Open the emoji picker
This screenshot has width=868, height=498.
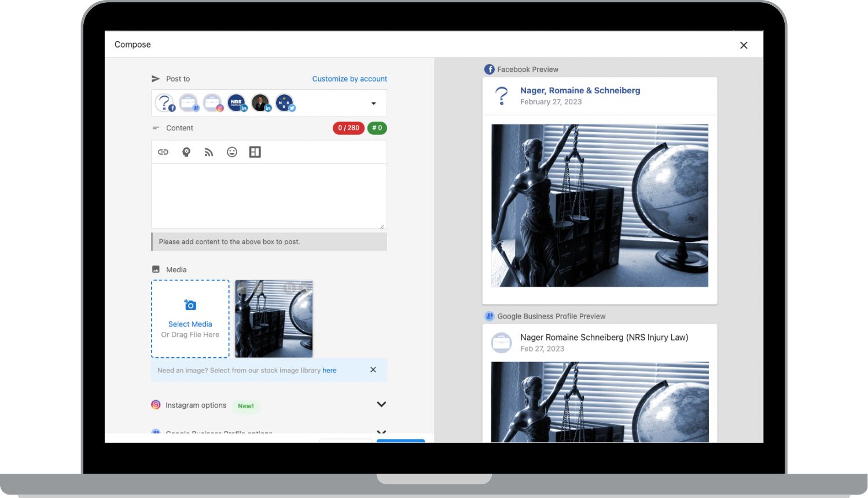click(232, 152)
